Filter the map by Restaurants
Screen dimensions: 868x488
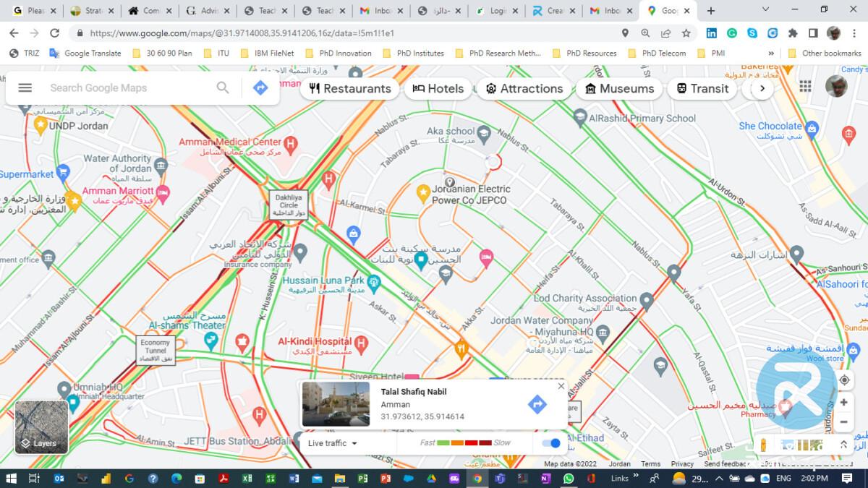(350, 88)
